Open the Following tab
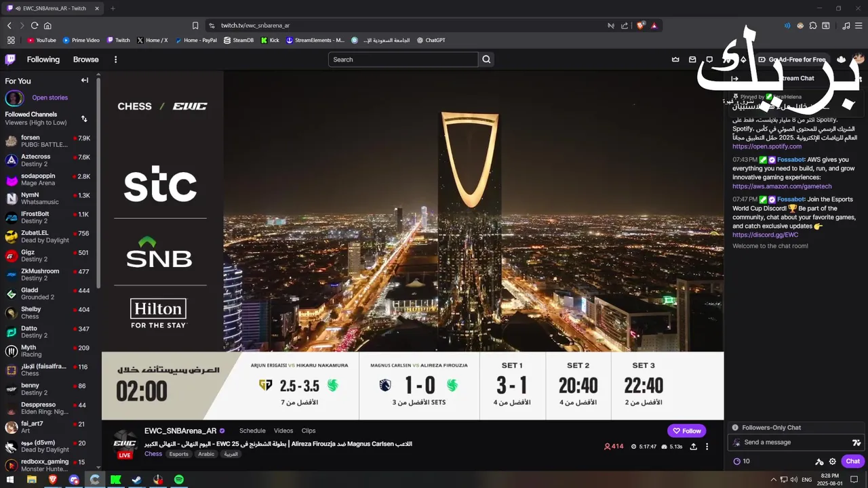868x488 pixels. pos(43,60)
